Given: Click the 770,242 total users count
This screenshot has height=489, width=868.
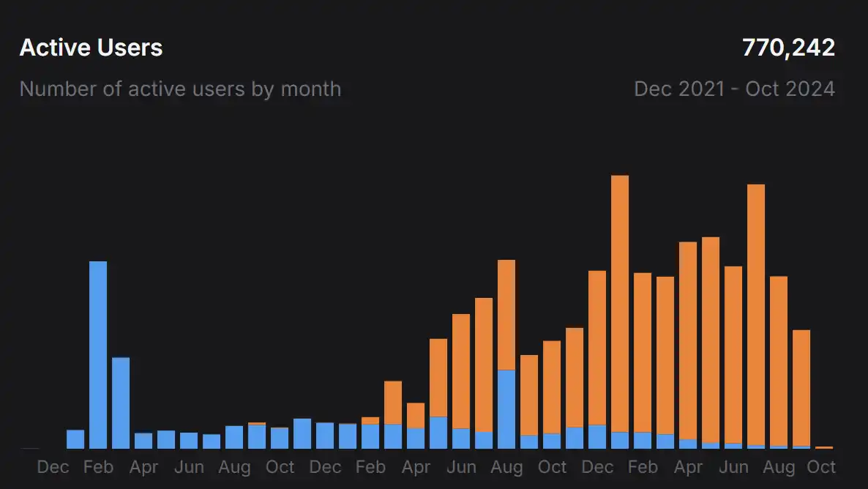Looking at the screenshot, I should click(788, 48).
